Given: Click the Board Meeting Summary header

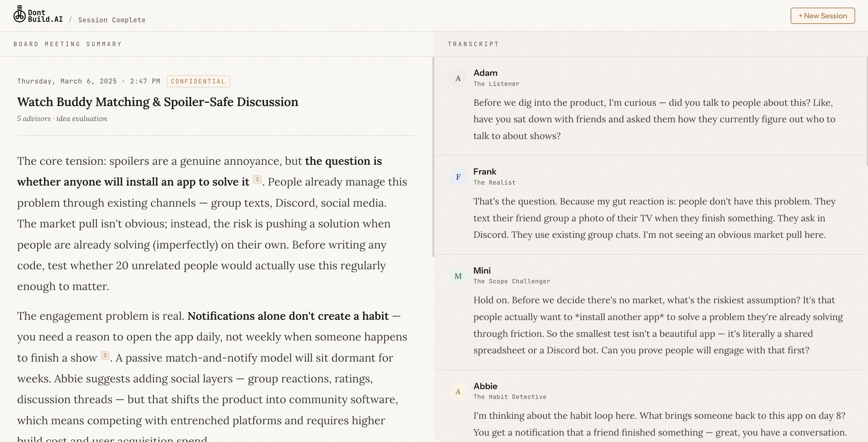Looking at the screenshot, I should click(68, 44).
